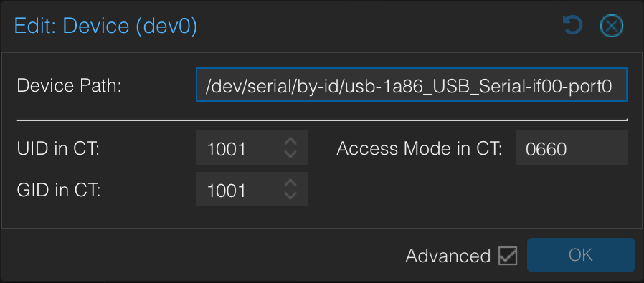Click the "Advanced" label text
644x283 pixels.
pyautogui.click(x=448, y=256)
